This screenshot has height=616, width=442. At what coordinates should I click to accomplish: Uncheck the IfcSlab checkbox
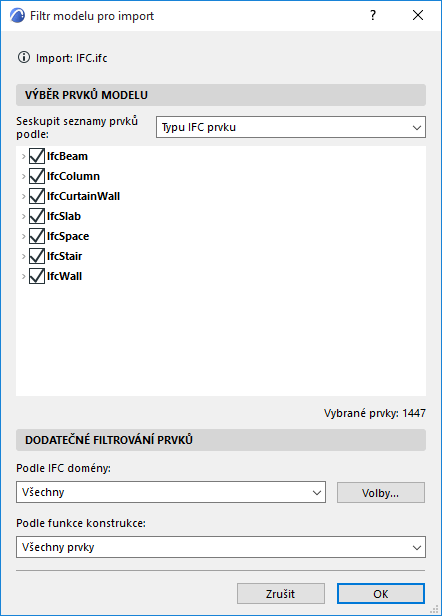click(x=37, y=216)
